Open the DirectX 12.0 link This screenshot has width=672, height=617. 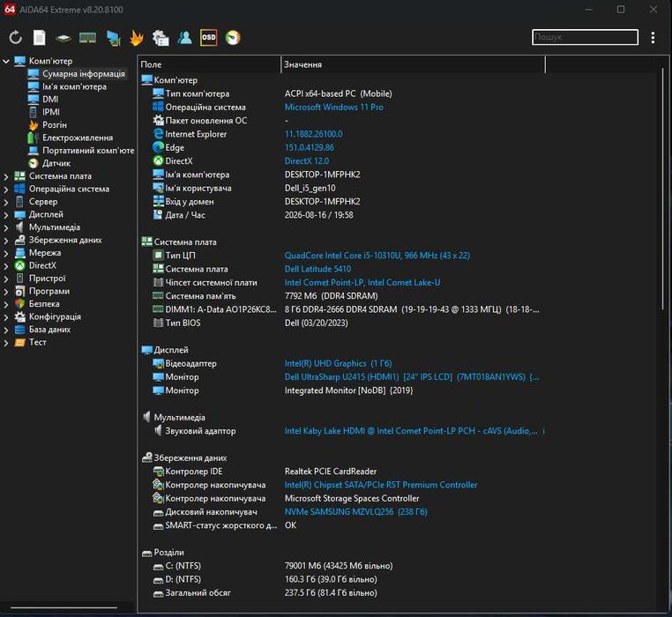pyautogui.click(x=306, y=161)
